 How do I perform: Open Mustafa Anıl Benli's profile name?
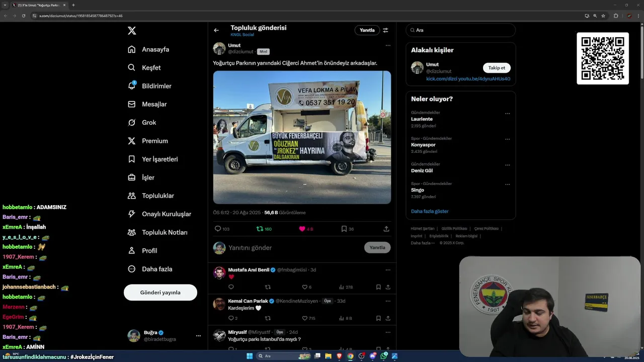249,270
